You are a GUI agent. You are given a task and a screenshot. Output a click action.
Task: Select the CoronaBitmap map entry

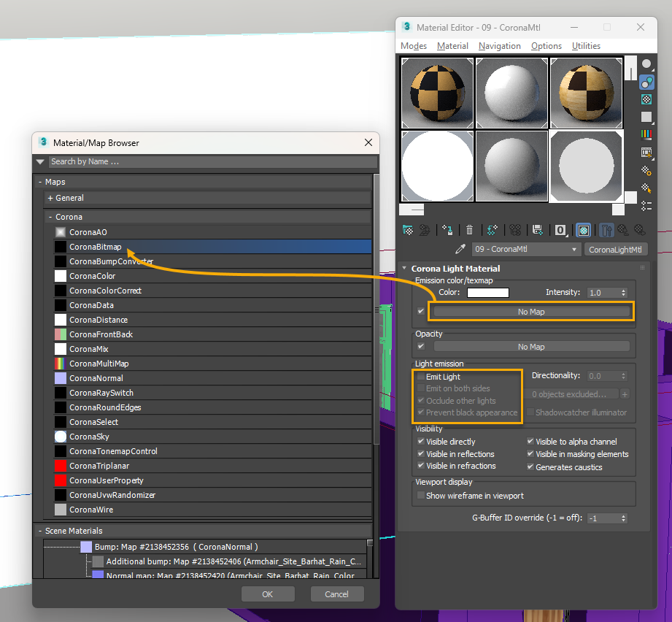212,247
